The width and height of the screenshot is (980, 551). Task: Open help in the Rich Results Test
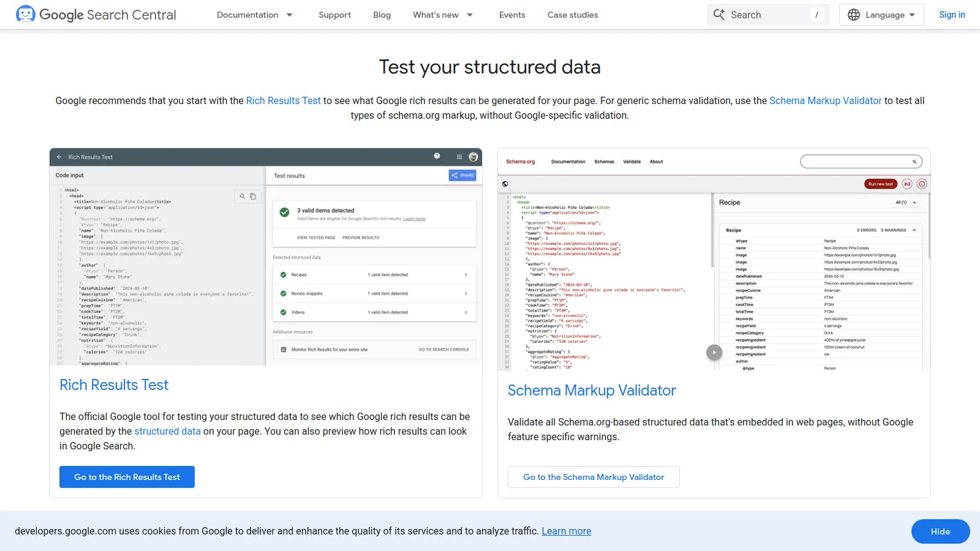437,156
